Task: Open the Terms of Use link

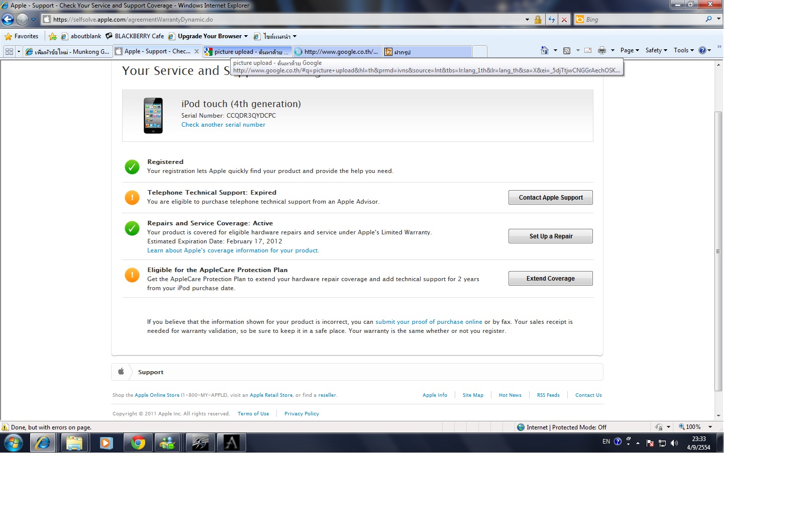Action: click(253, 414)
